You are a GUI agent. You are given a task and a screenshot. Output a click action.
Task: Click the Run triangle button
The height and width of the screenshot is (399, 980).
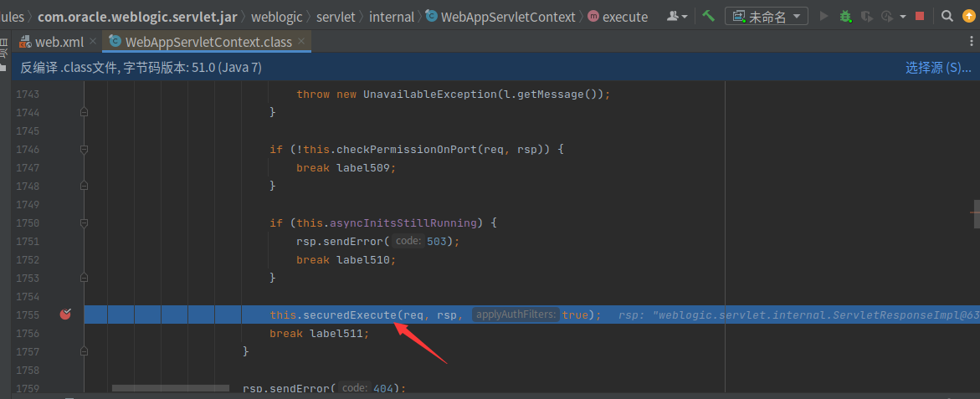pos(824,16)
